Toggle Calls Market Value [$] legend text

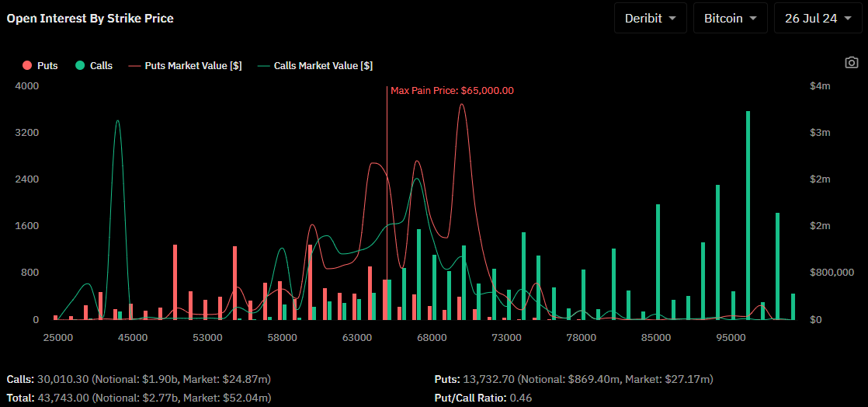pyautogui.click(x=323, y=66)
